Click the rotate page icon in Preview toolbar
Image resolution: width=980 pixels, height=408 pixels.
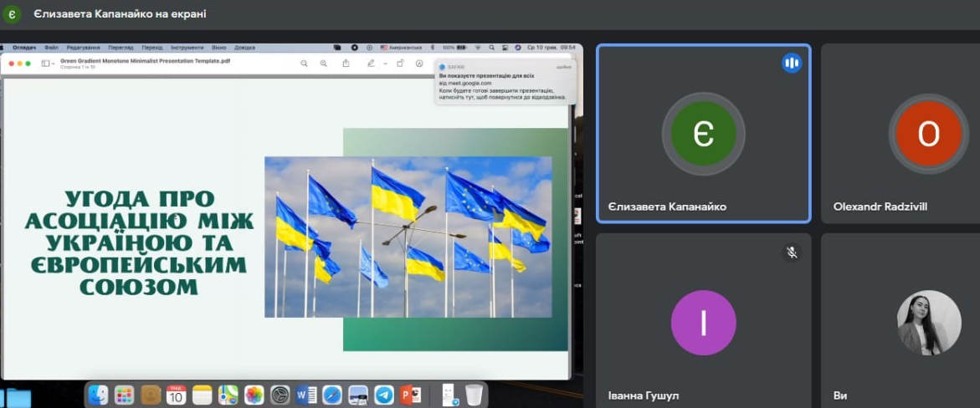[x=400, y=64]
